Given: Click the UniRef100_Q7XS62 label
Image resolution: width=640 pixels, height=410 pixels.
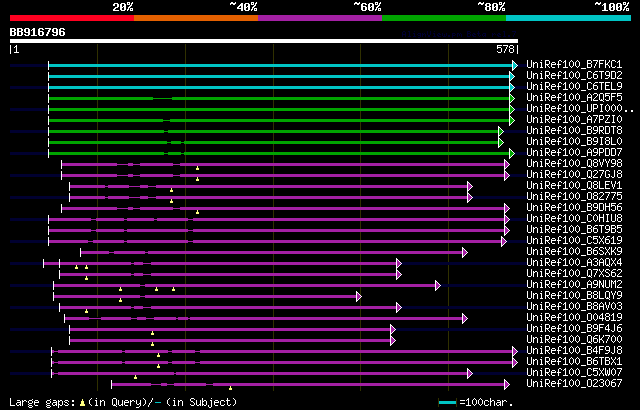Looking at the screenshot, I should [x=574, y=274].
